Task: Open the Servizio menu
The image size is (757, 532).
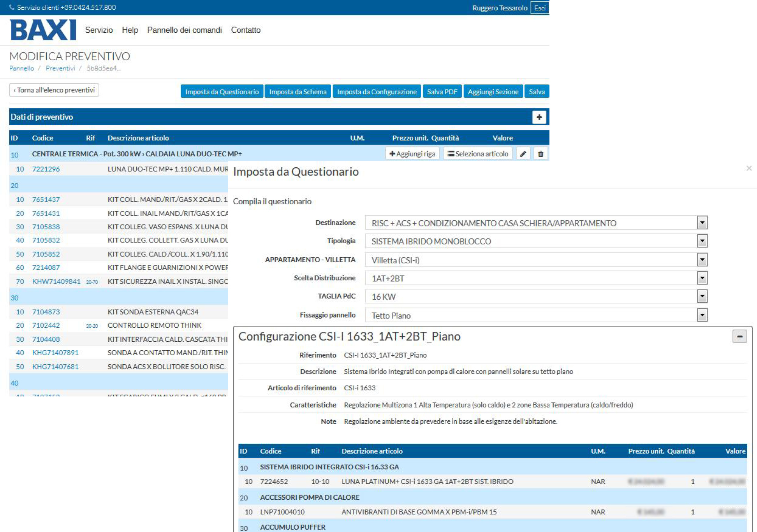Action: pyautogui.click(x=99, y=30)
